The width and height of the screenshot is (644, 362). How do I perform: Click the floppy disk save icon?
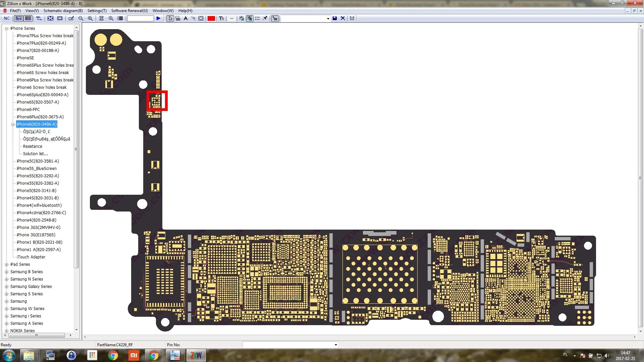tap(335, 18)
